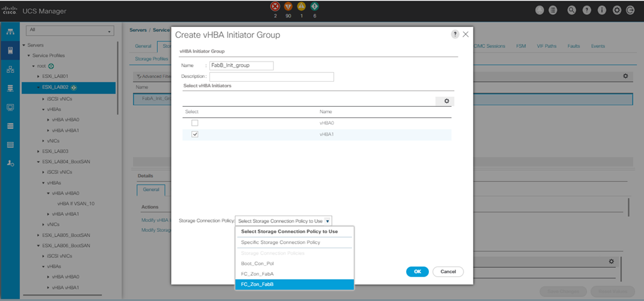Click the Description input field
The height and width of the screenshot is (301, 644).
pos(267,77)
